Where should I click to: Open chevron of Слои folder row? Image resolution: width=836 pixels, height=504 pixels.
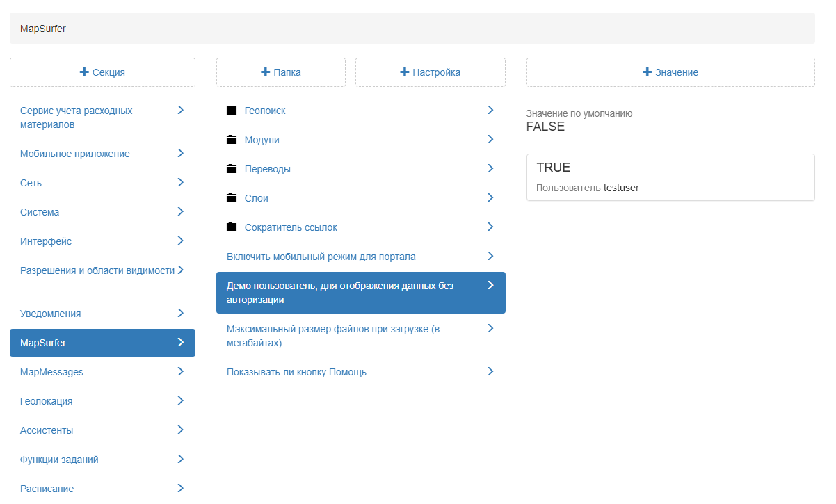click(x=490, y=197)
